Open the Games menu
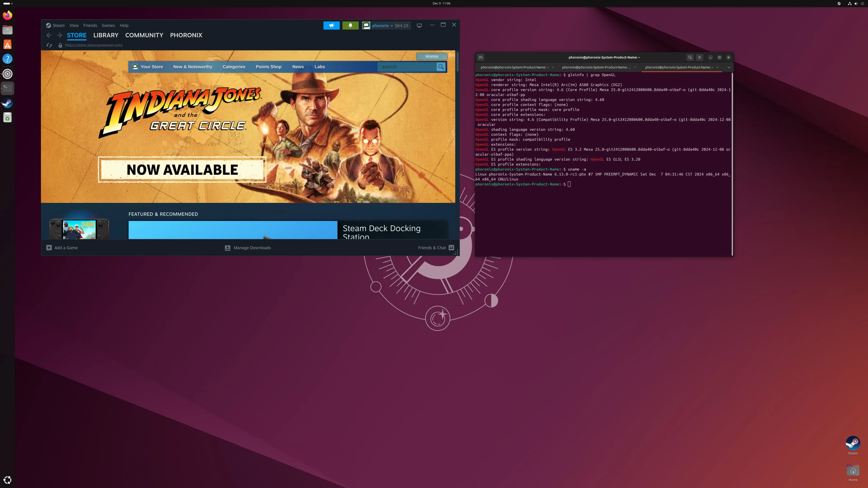Image resolution: width=868 pixels, height=488 pixels. coord(108,26)
